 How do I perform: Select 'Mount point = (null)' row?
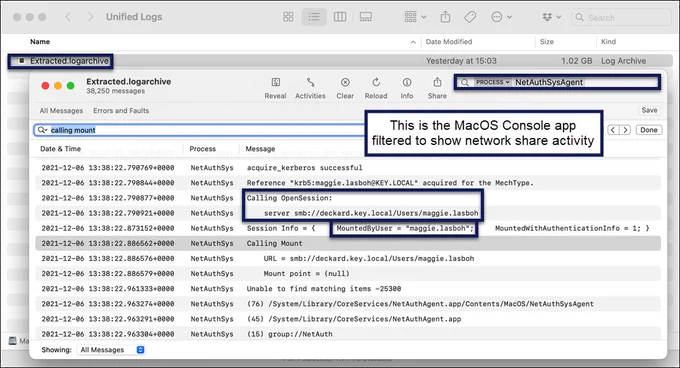[x=348, y=274]
